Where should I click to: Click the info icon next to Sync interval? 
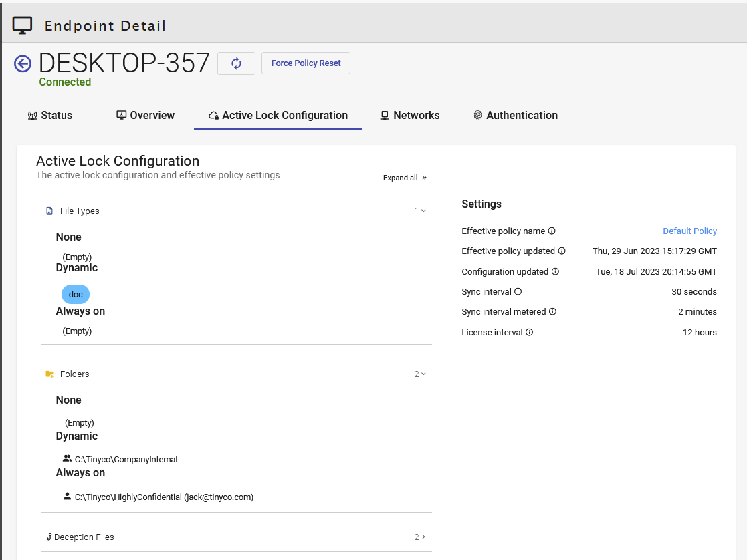coord(518,292)
